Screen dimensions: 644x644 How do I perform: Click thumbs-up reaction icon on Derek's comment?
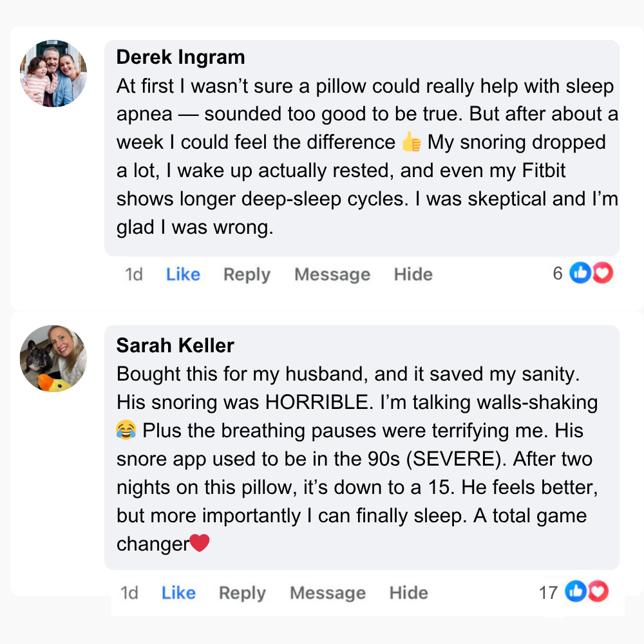click(580, 274)
